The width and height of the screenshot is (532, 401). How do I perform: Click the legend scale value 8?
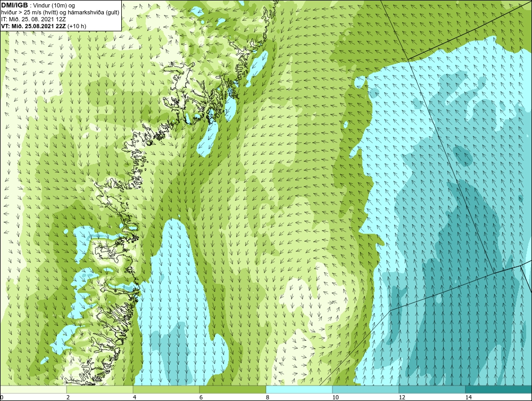268,397
